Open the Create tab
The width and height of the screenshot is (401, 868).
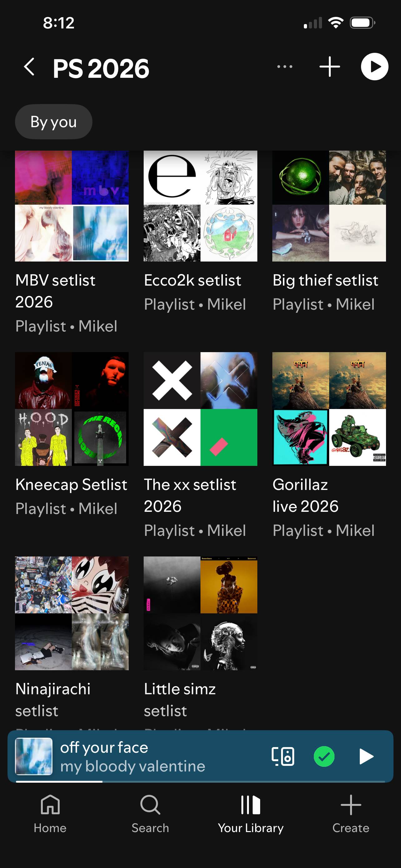[x=351, y=813]
